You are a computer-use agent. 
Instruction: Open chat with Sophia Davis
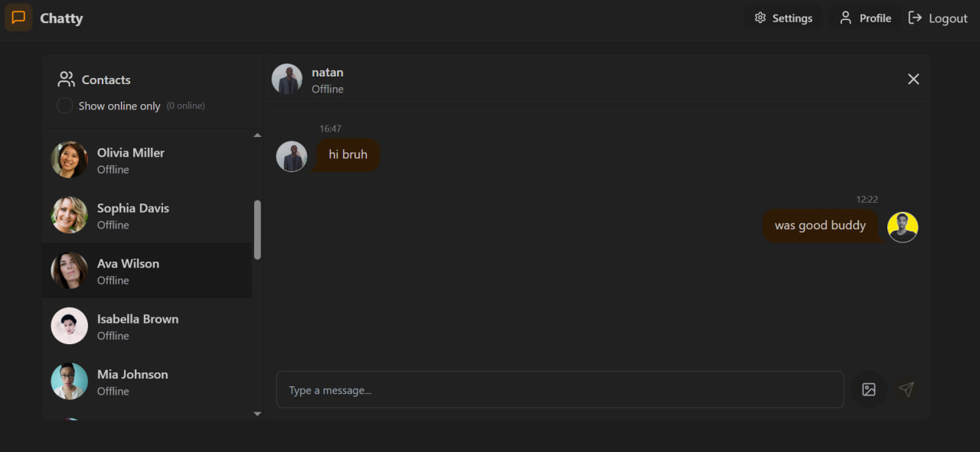coord(132,215)
